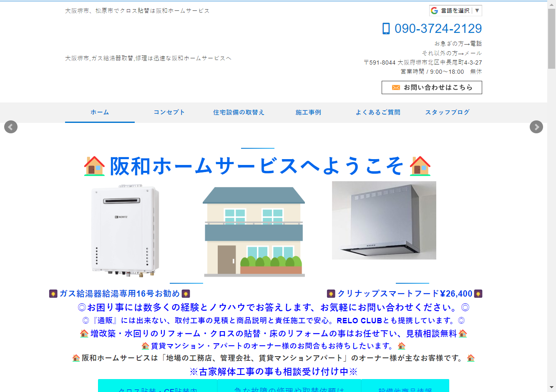Open the よくあるご質問 menu item
The width and height of the screenshot is (556, 392).
click(x=378, y=112)
